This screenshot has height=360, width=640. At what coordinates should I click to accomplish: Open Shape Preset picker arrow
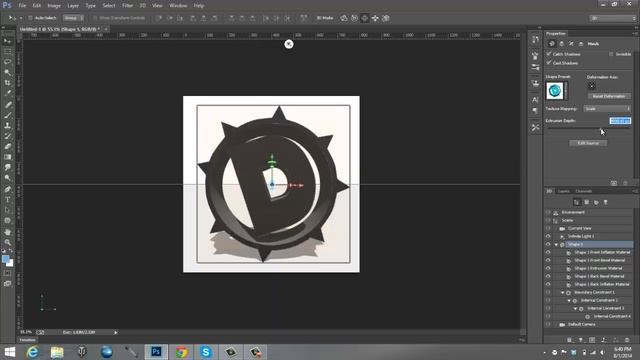coord(566,91)
